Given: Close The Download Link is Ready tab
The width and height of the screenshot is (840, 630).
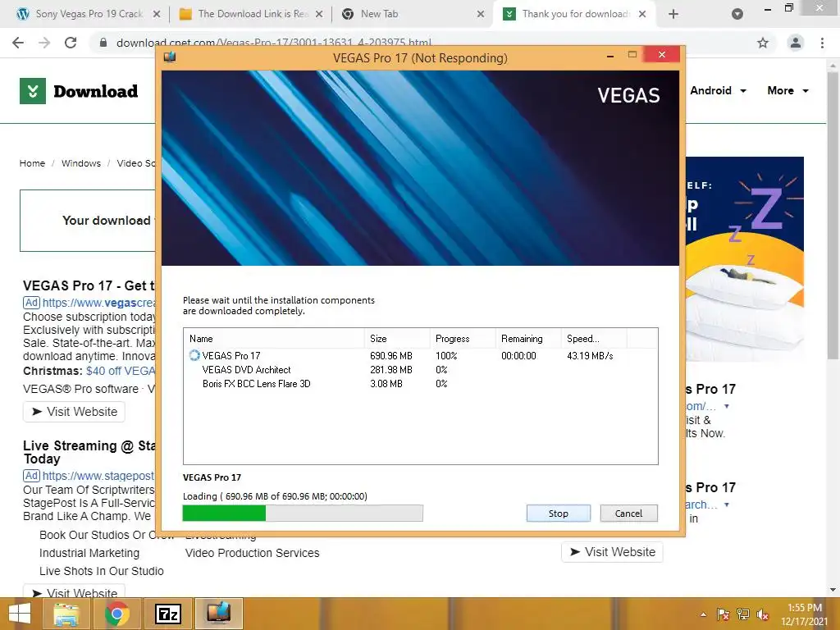Looking at the screenshot, I should pyautogui.click(x=319, y=14).
